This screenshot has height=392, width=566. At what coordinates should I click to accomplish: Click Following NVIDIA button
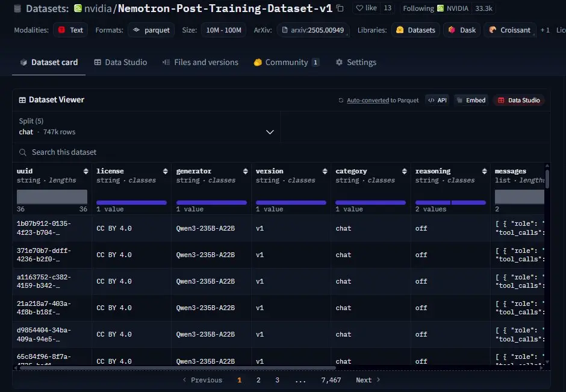435,8
